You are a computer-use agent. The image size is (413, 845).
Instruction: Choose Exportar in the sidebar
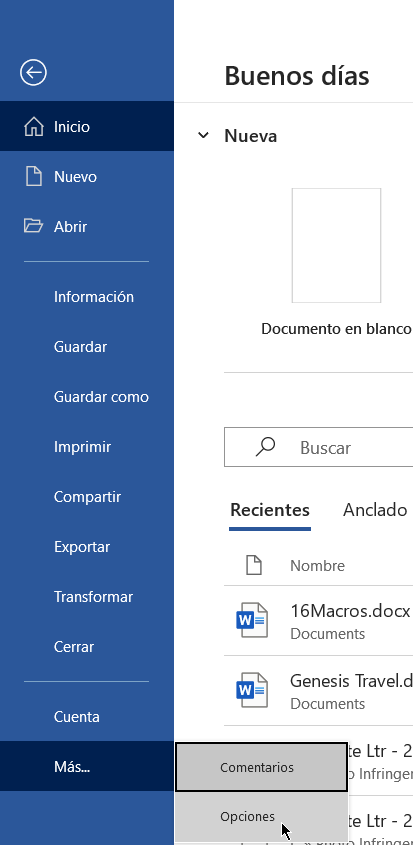click(x=82, y=548)
